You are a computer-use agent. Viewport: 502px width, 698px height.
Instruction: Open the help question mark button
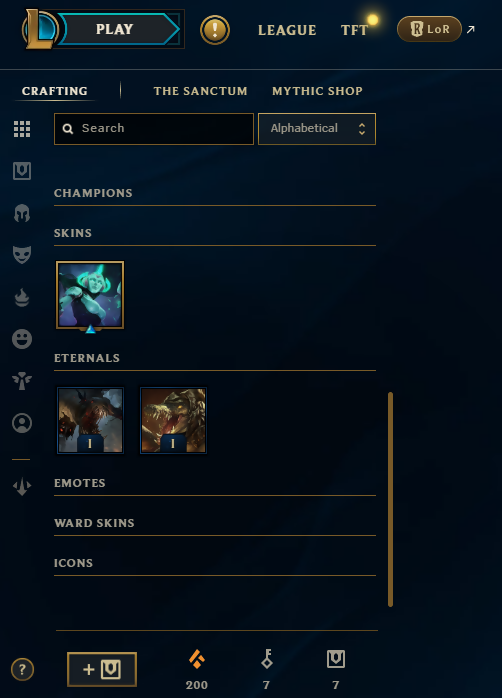click(22, 669)
